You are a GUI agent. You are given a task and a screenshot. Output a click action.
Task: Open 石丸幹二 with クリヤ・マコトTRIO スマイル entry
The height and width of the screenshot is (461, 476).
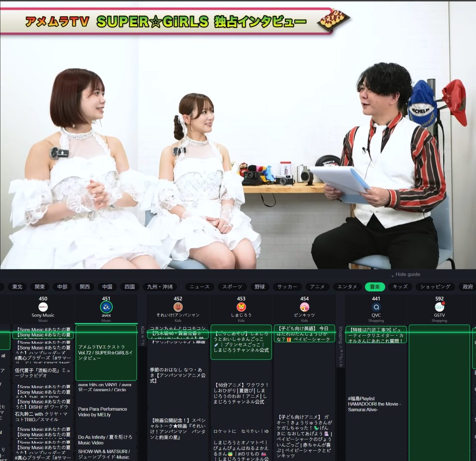click(43, 417)
